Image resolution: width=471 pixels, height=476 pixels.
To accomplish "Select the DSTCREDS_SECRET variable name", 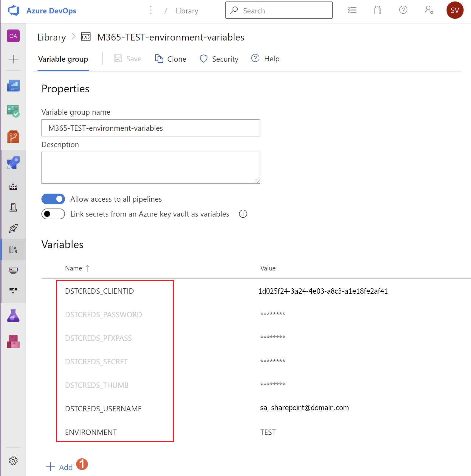I will coord(96,362).
